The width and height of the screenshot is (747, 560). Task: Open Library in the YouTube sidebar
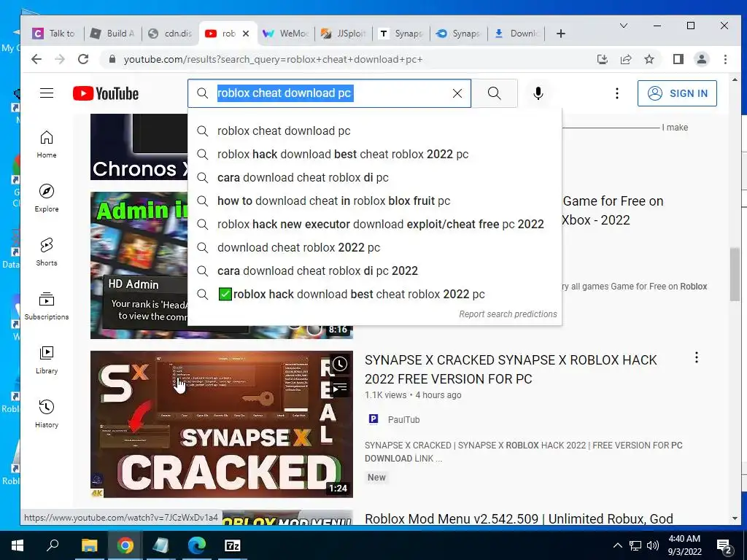(x=47, y=360)
